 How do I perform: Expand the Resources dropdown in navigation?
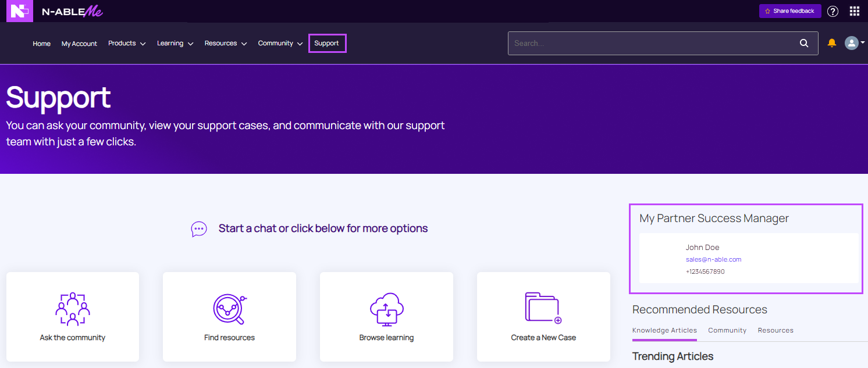coord(225,44)
